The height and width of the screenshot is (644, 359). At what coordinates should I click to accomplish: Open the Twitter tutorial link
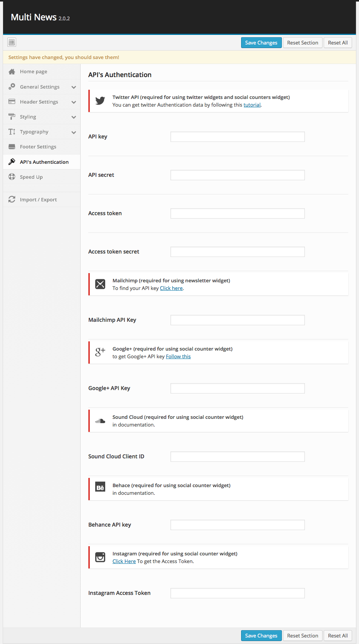[252, 105]
